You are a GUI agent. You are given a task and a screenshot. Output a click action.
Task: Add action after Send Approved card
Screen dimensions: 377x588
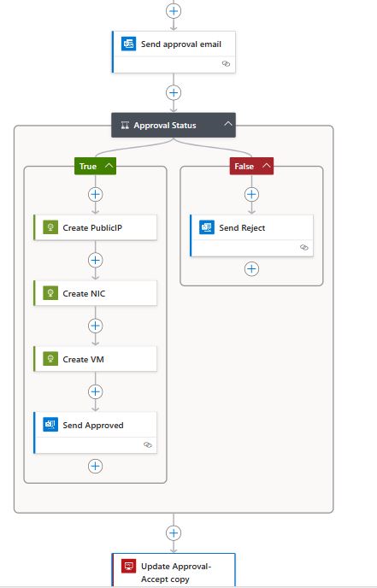(x=95, y=466)
